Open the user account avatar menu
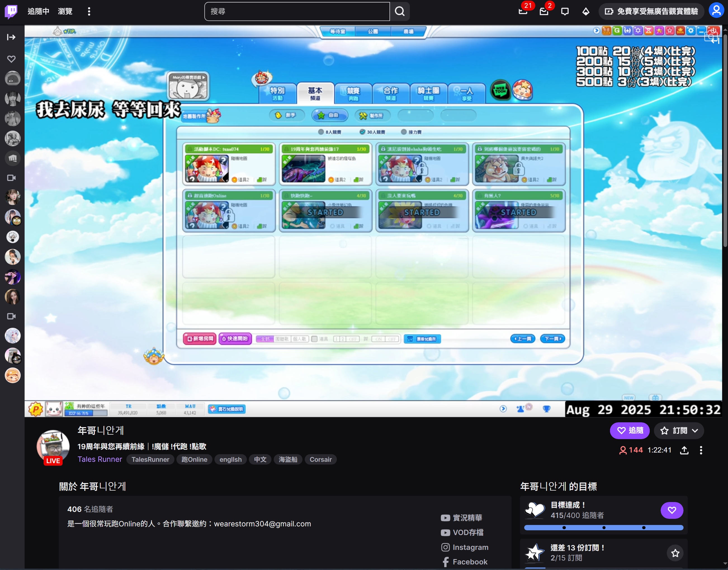This screenshot has width=728, height=570. click(716, 11)
